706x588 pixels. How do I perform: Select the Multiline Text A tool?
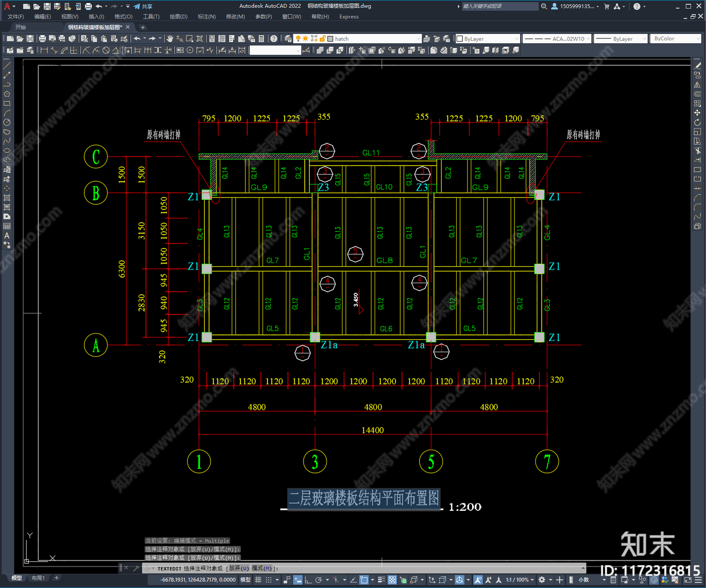7,236
